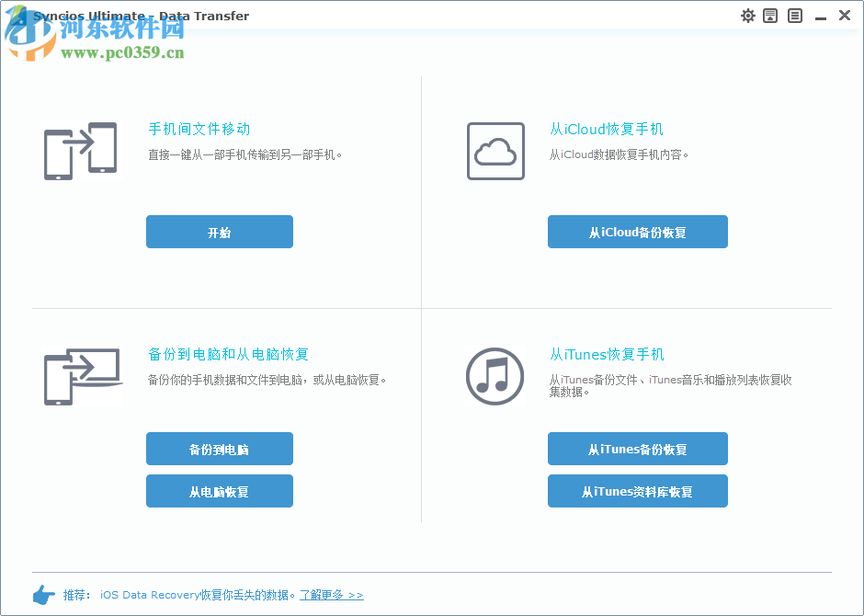864x616 pixels.
Task: Click the Syncios logo in the title bar
Action: (16, 15)
